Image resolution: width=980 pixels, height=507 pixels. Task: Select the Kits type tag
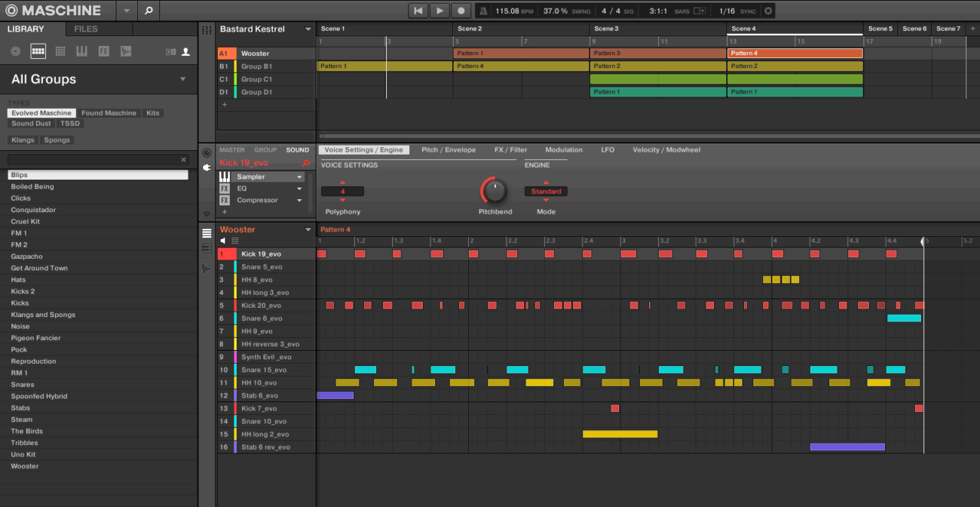[153, 113]
